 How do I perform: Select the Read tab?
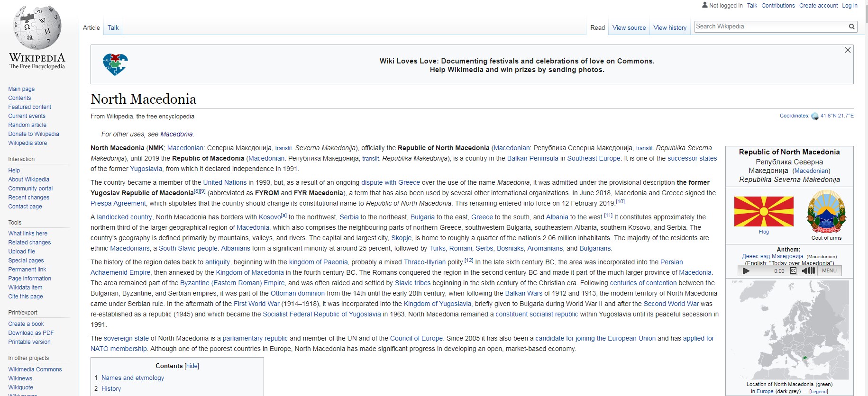point(597,27)
